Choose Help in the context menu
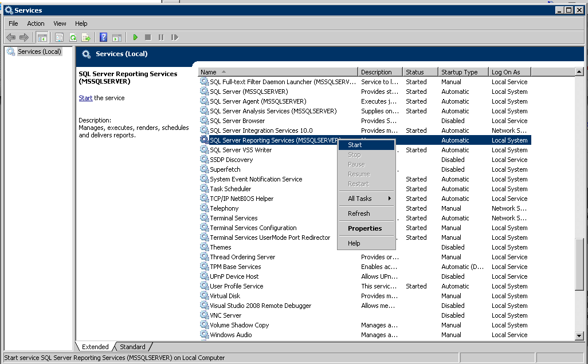588x364 pixels. click(366, 243)
